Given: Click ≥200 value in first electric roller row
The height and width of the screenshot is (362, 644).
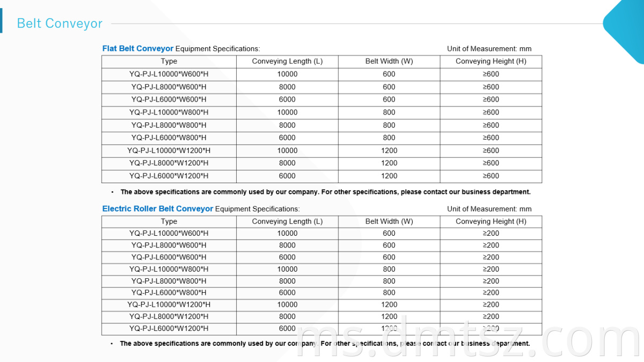Looking at the screenshot, I should (x=491, y=233).
